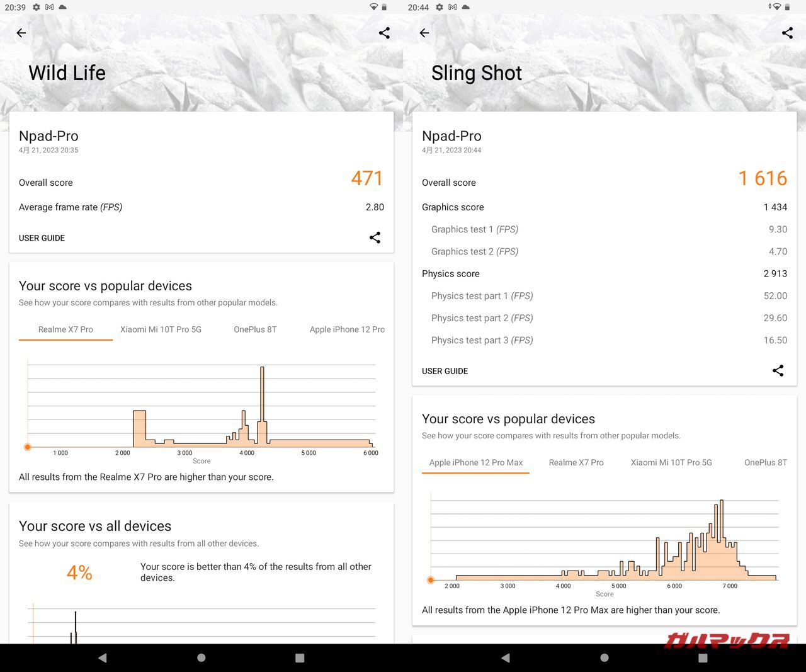Share Sling Shot result from header

point(787,33)
